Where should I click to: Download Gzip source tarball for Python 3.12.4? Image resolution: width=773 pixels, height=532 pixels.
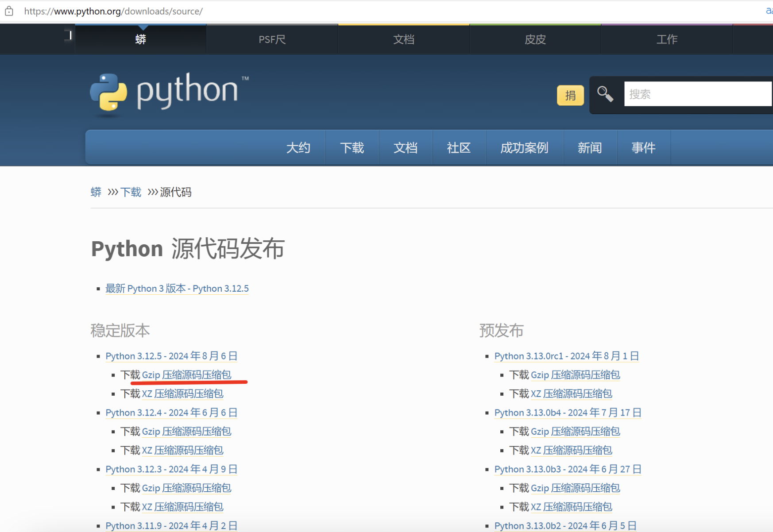pos(186,431)
